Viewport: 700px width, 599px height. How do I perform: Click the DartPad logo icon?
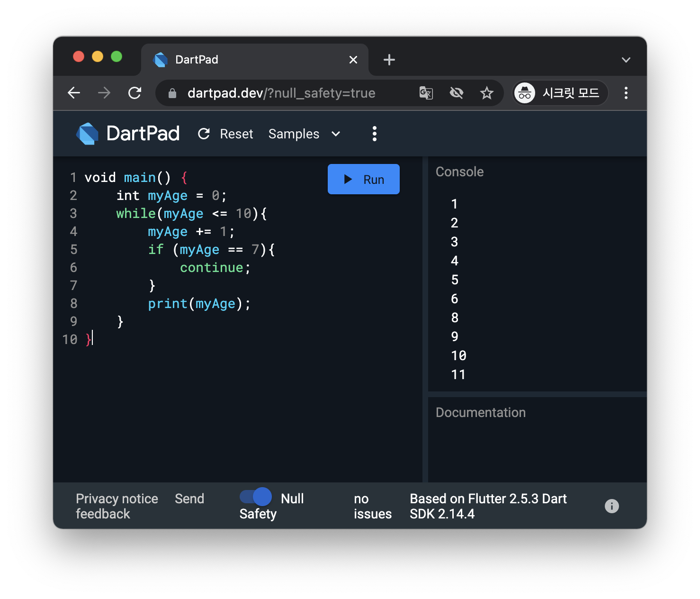(88, 134)
